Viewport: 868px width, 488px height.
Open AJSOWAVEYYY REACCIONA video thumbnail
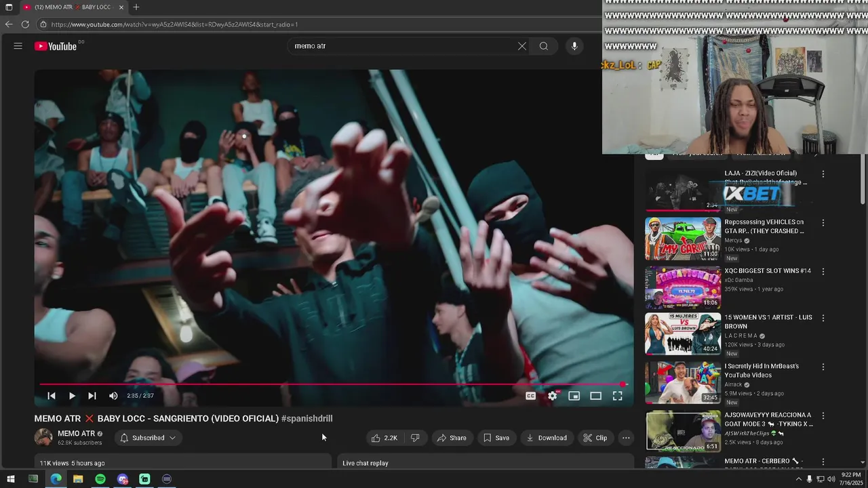683,430
